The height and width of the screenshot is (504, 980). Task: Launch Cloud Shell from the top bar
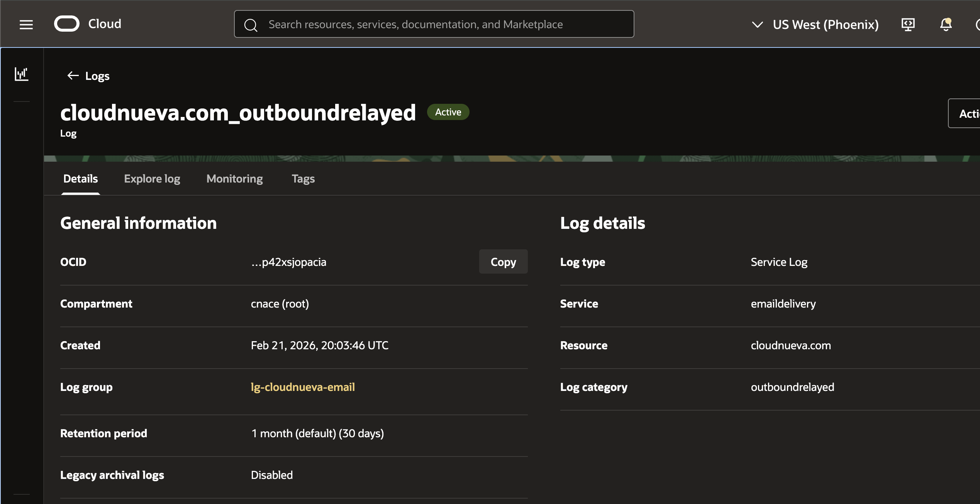click(x=908, y=24)
